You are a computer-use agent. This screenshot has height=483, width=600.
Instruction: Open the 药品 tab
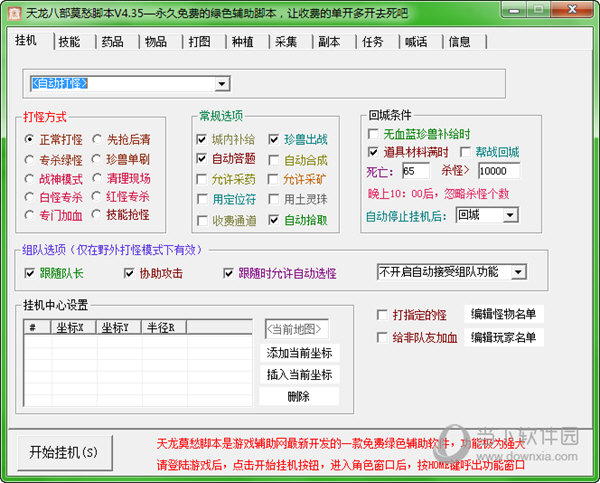[x=112, y=42]
